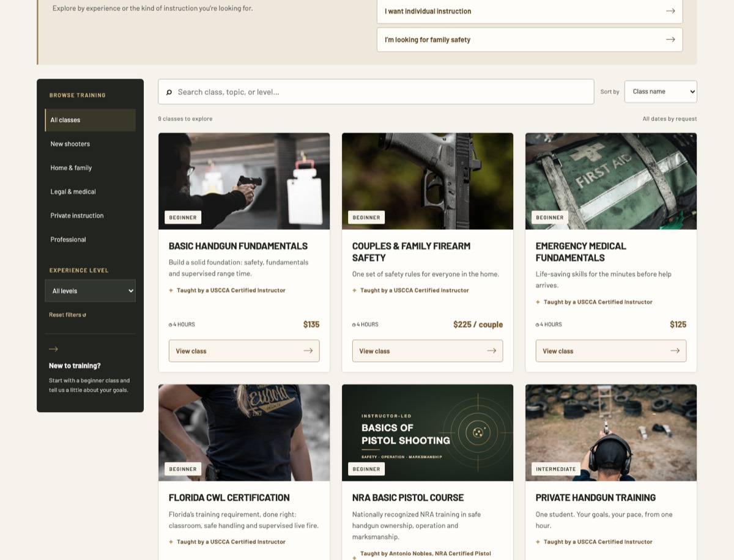Select Legal & medical category
Image resolution: width=734 pixels, height=560 pixels.
pyautogui.click(x=91, y=192)
